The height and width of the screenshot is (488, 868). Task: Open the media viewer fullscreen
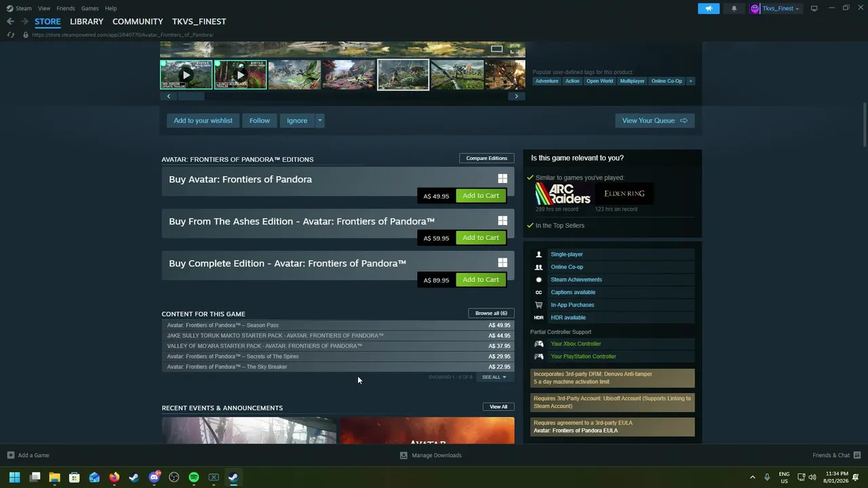[x=515, y=49]
